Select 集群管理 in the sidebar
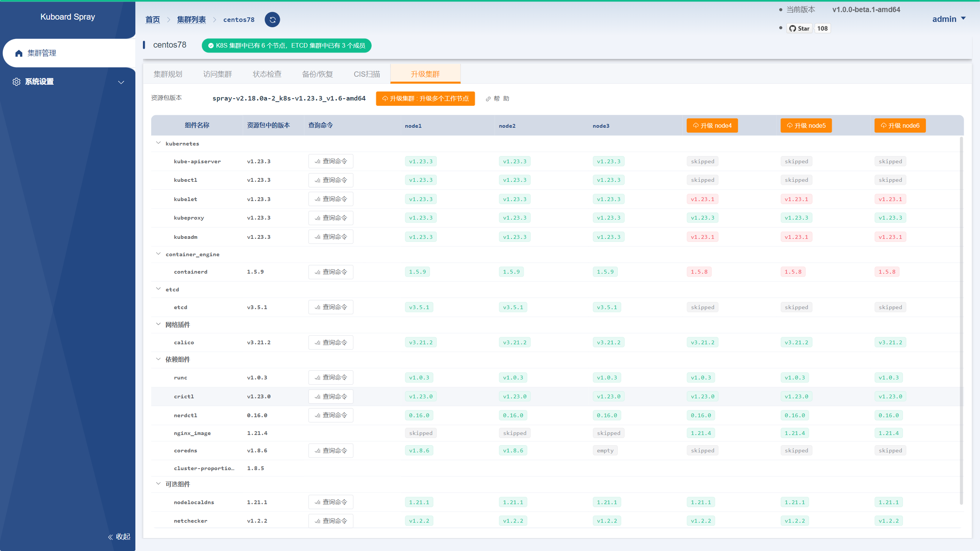980x551 pixels. (x=69, y=53)
